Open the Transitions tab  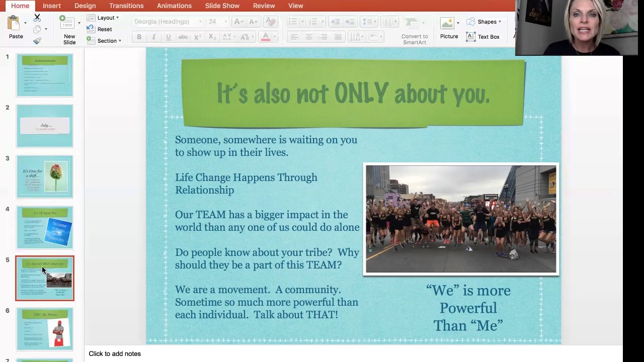tap(126, 6)
